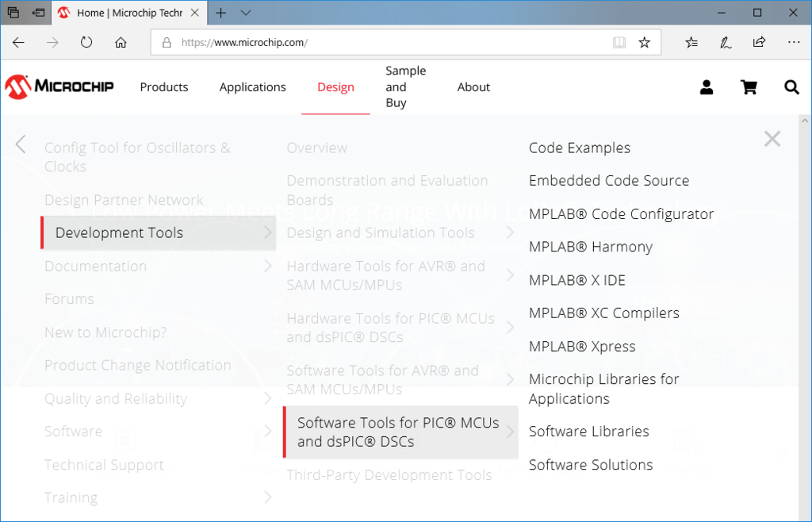Viewport: 812px width, 522px height.
Task: Expand Software Tools for AVR arrow
Action: [x=510, y=379]
